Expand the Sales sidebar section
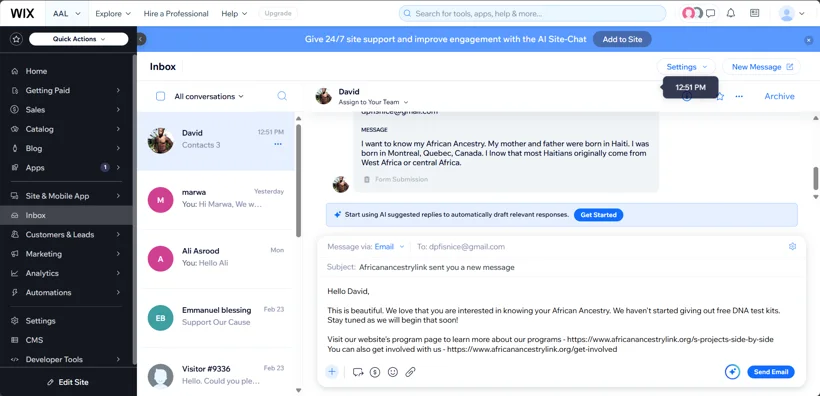Image resolution: width=820 pixels, height=396 pixels. click(x=67, y=110)
